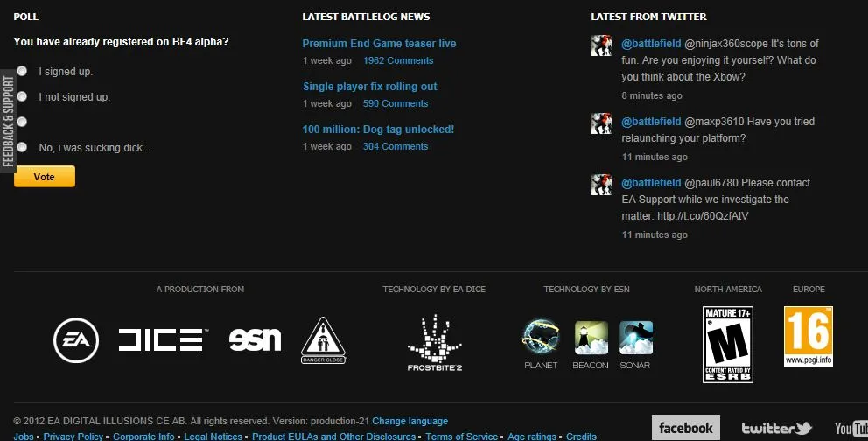The height and width of the screenshot is (441, 868).
Task: Open 'Premium End Game teaser live' news
Action: click(379, 43)
